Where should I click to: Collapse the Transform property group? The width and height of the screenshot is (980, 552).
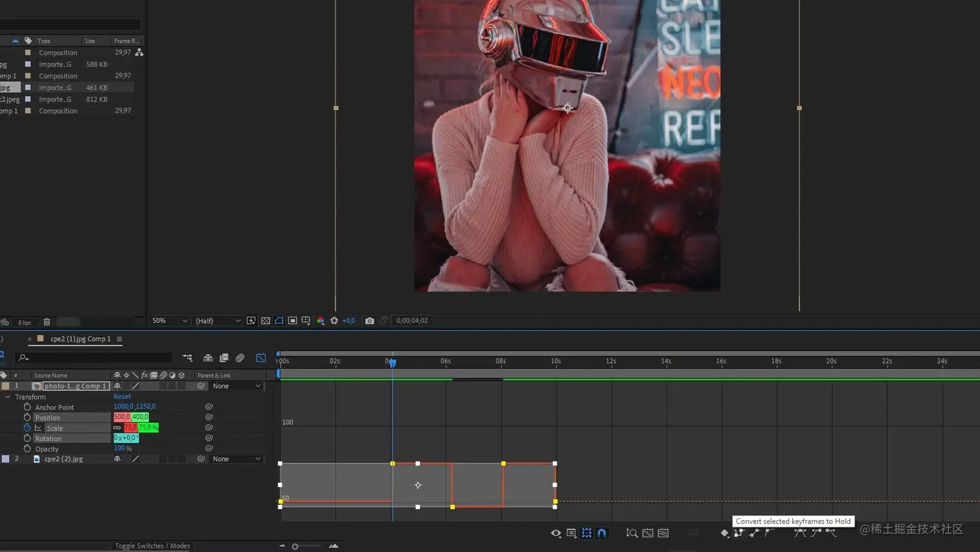(8, 397)
